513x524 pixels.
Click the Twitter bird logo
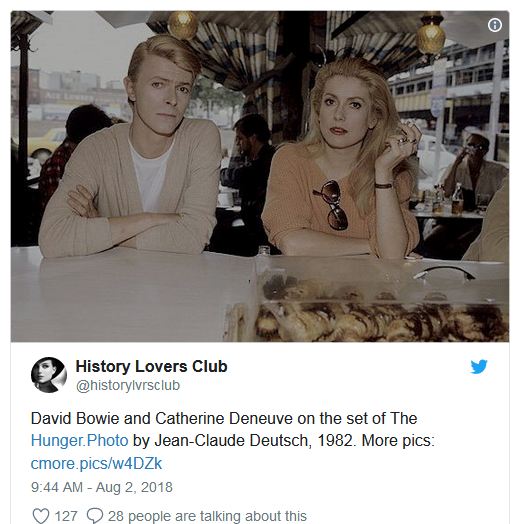pyautogui.click(x=479, y=367)
